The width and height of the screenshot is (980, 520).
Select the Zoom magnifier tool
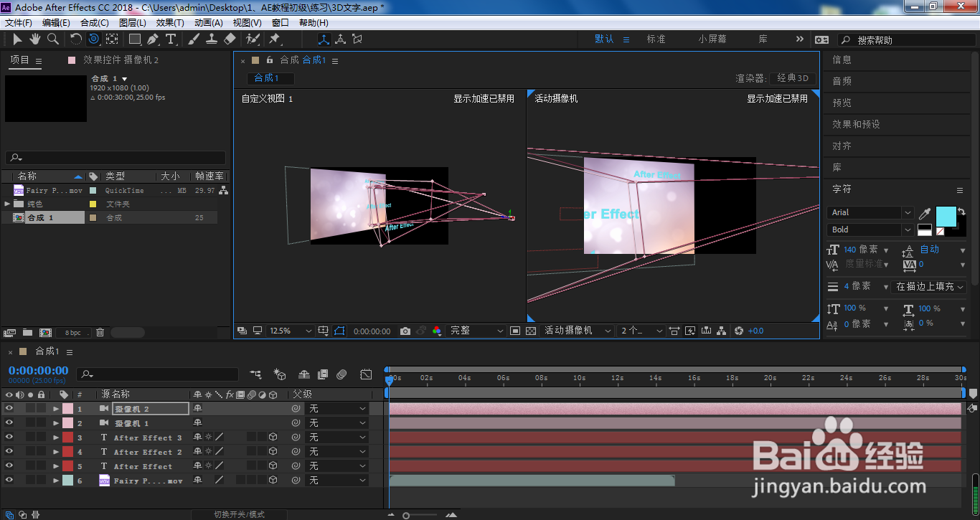(x=52, y=39)
